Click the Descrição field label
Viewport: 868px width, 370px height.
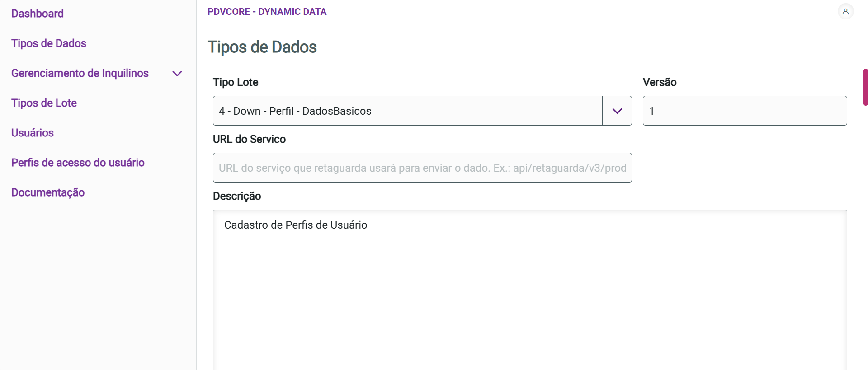coord(237,196)
